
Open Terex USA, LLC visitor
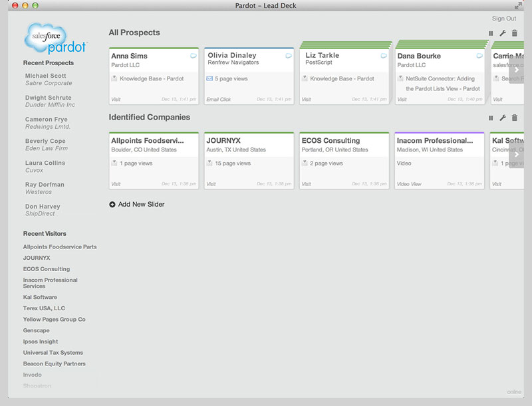44,308
